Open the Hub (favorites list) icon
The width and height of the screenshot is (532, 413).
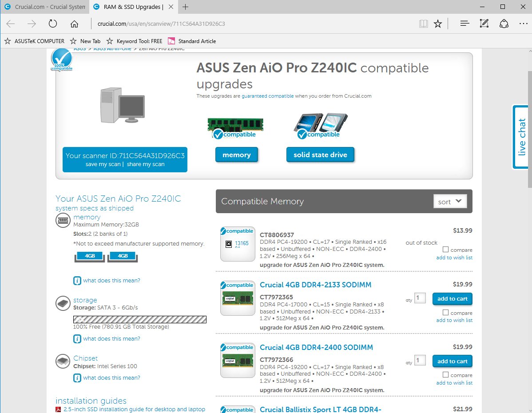(465, 24)
